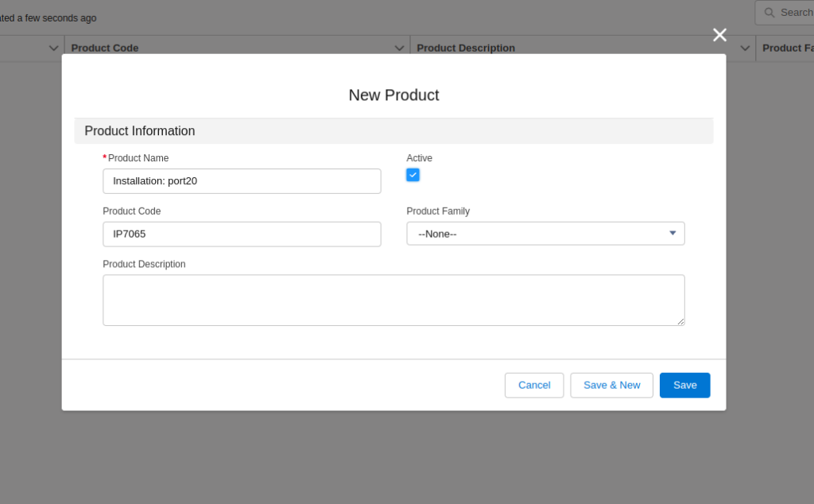
Task: Click the Product Description column header label
Action: click(466, 48)
